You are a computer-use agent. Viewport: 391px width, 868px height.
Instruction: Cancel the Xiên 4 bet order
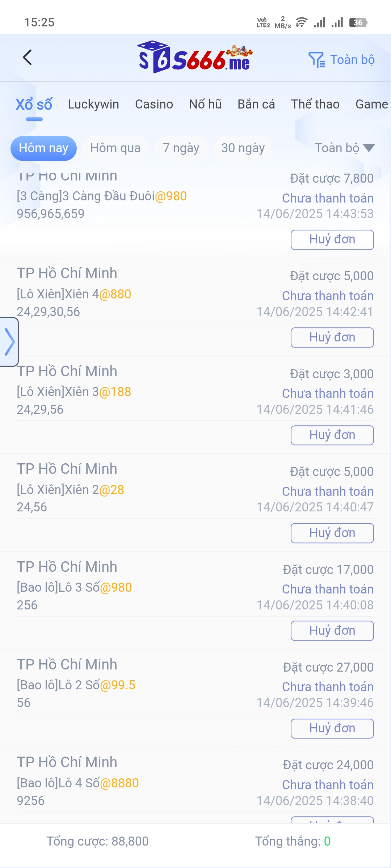pyautogui.click(x=332, y=337)
